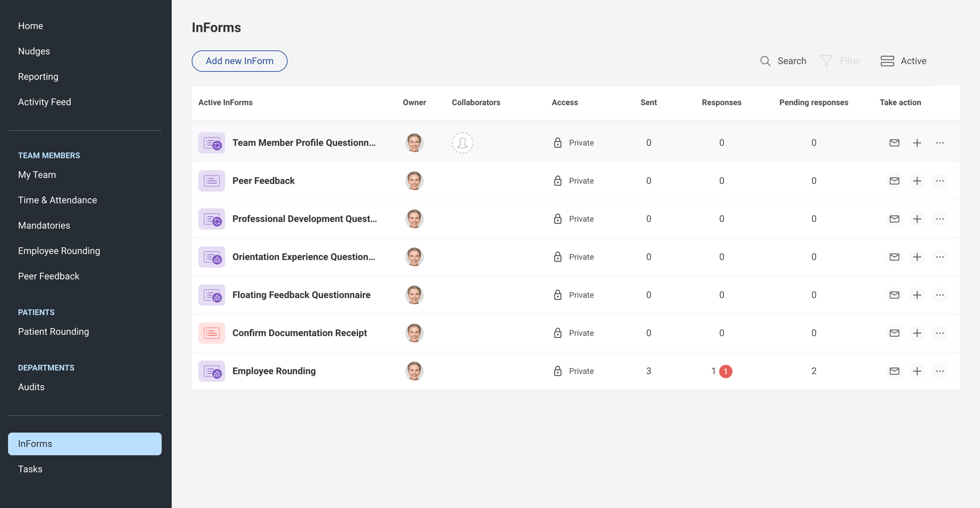Go to Activity Feed in sidebar
The image size is (980, 508).
(x=45, y=102)
